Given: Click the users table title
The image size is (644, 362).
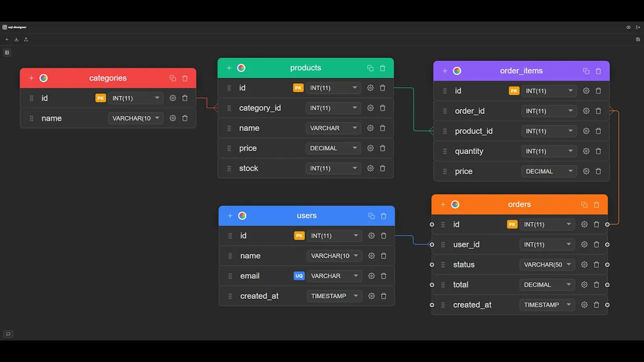Looking at the screenshot, I should (307, 216).
